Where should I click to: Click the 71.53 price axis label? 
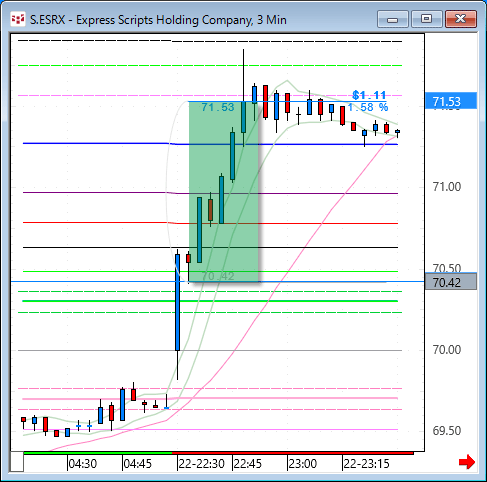pyautogui.click(x=451, y=101)
